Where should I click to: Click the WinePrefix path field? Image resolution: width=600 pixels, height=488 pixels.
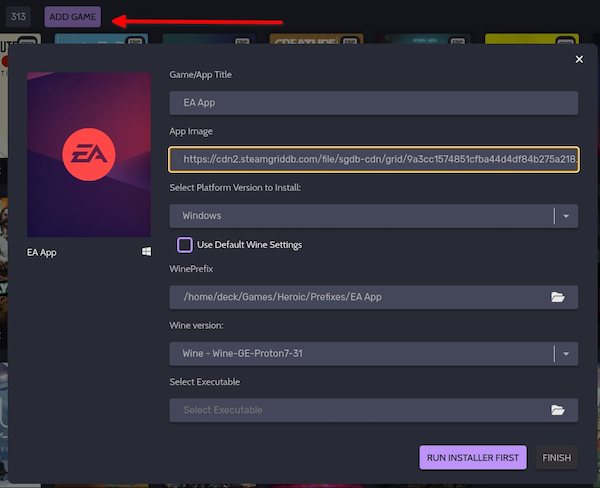tap(373, 297)
